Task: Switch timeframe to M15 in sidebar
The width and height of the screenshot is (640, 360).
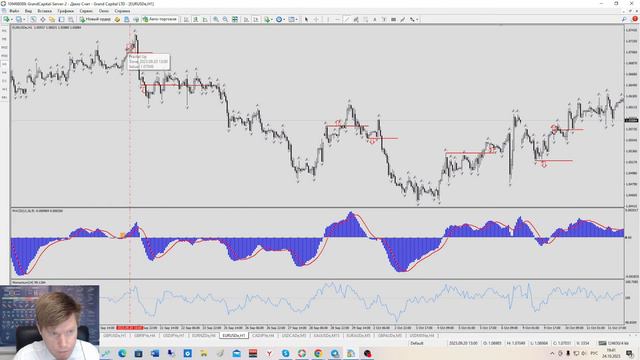Action: pyautogui.click(x=4, y=47)
